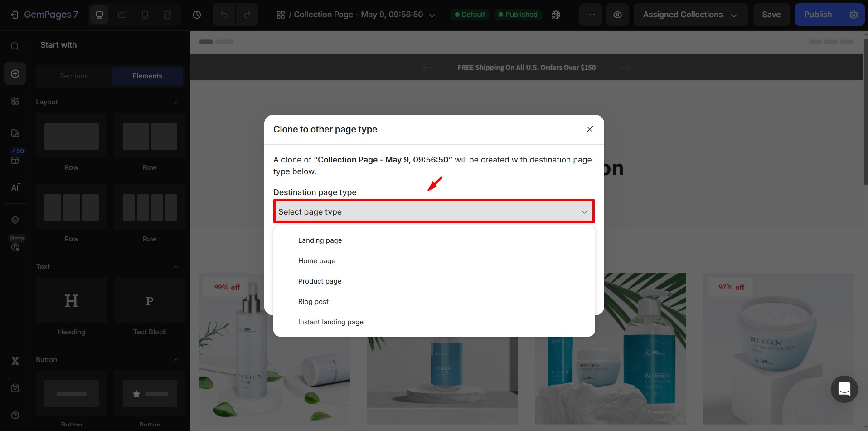
Task: Switch to mobile device preview
Action: (x=145, y=15)
